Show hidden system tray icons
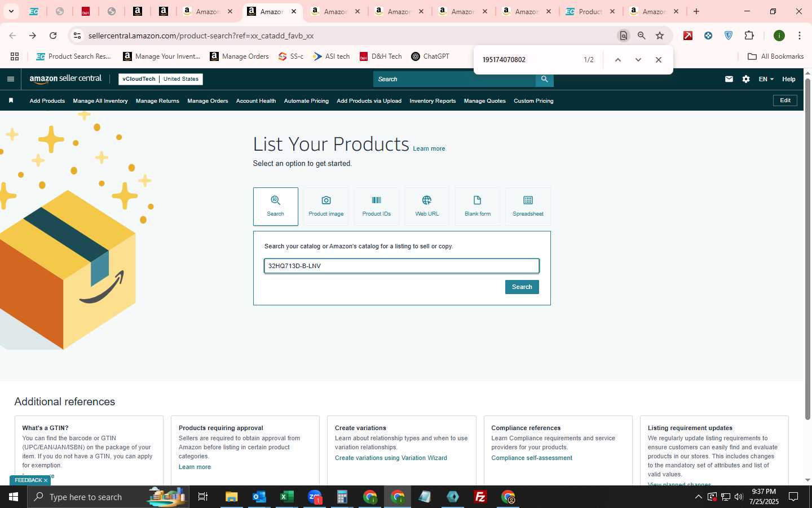 tap(698, 497)
